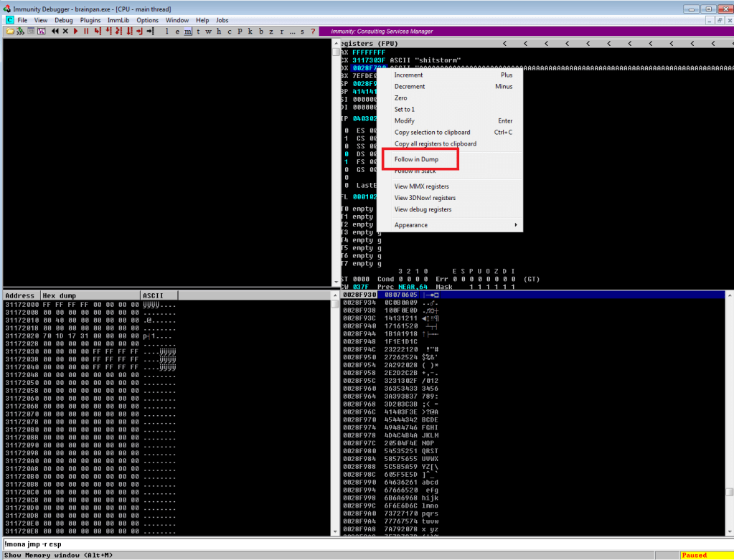
Task: Choose Copy all registers to clipboard
Action: pyautogui.click(x=435, y=143)
